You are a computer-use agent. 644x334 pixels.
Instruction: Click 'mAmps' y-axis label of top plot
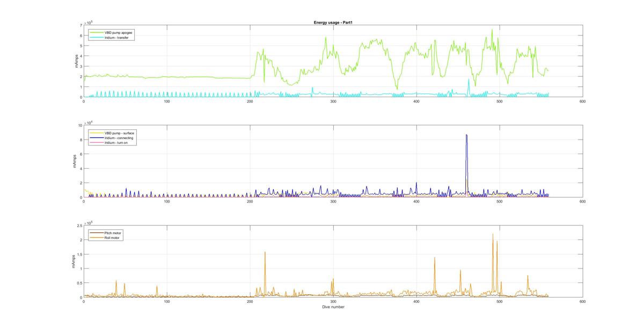tap(76, 61)
